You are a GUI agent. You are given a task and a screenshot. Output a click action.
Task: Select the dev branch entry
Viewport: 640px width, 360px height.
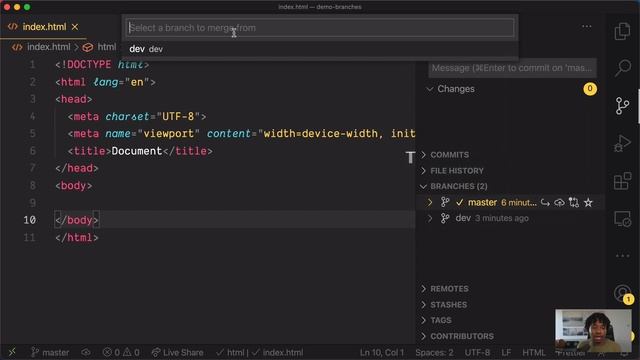pos(463,218)
